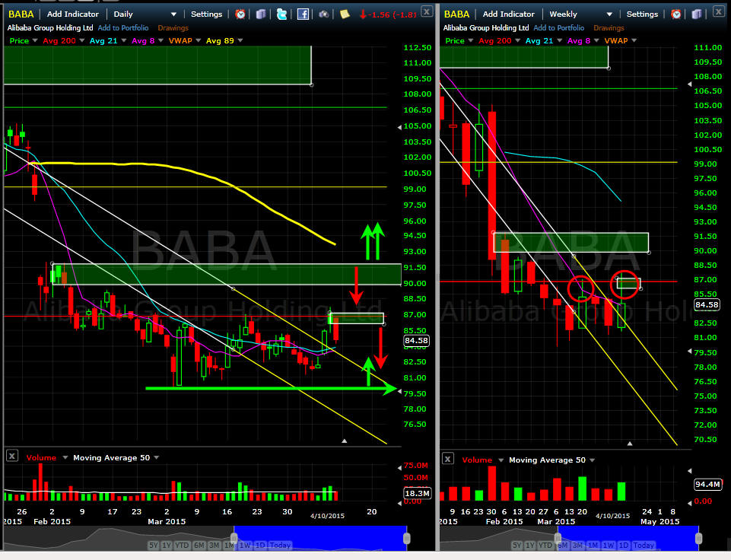Click the right handle of the daily range slider

[x=406, y=538]
